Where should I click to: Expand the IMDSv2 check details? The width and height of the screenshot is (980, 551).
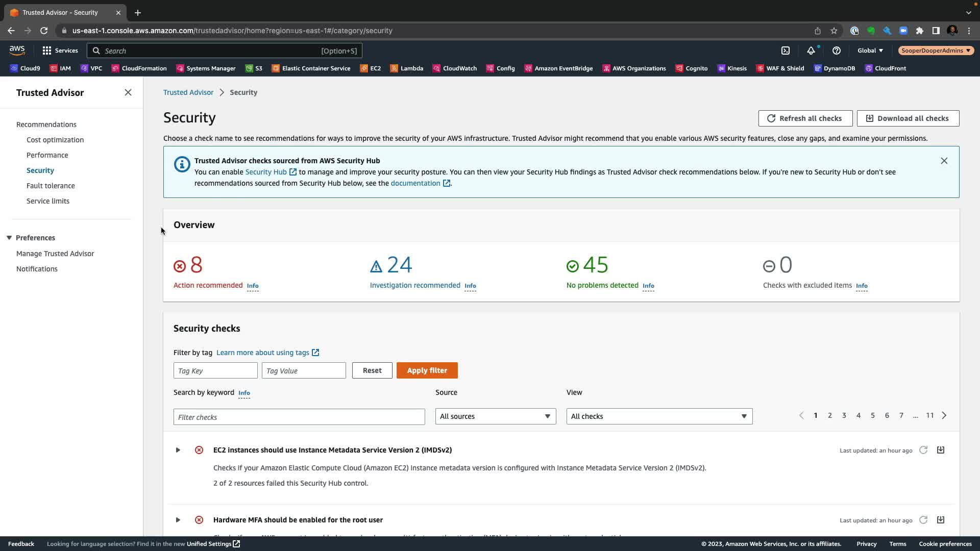(178, 450)
